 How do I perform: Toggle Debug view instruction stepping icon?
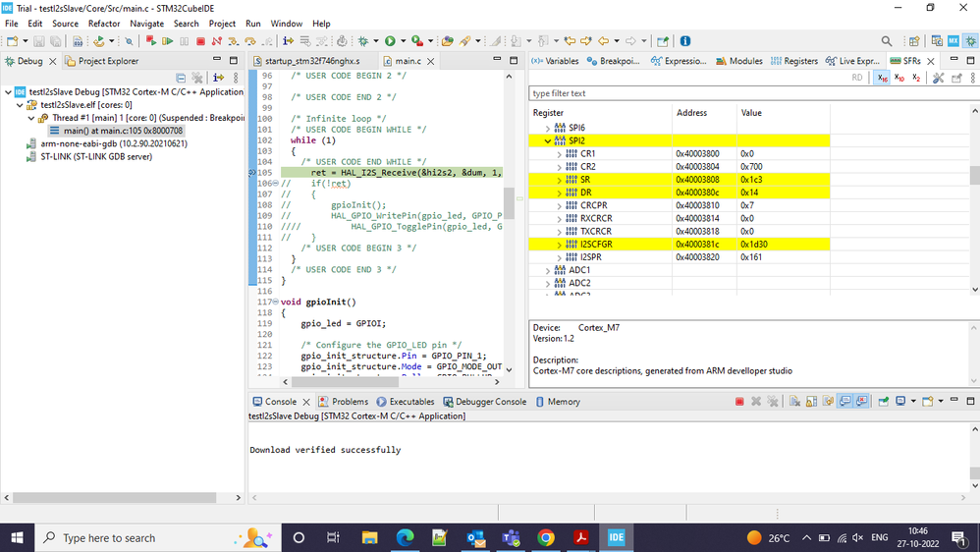(x=218, y=78)
